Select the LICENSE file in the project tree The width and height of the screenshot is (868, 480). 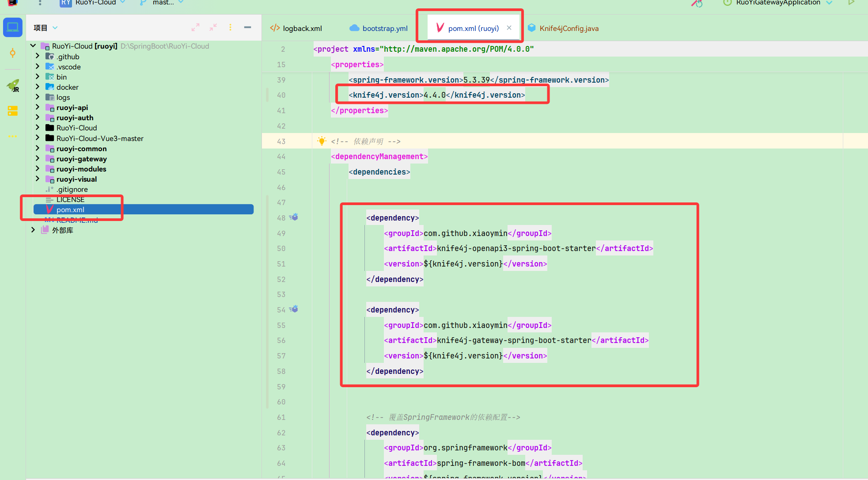click(71, 199)
